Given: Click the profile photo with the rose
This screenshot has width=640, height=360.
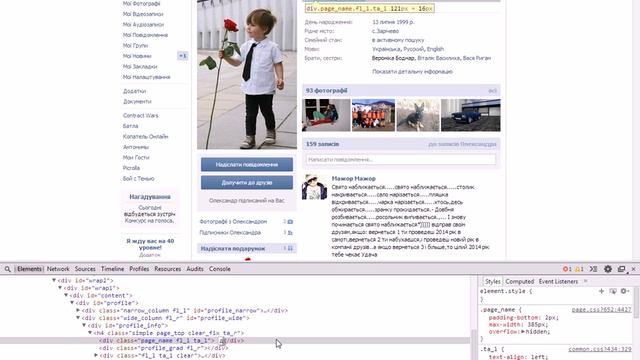Looking at the screenshot, I should tap(247, 74).
